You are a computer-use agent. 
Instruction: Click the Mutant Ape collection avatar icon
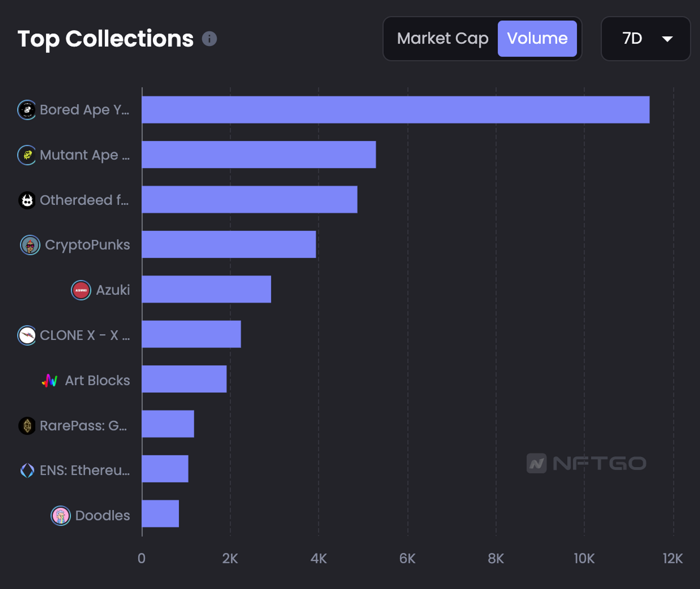point(27,155)
